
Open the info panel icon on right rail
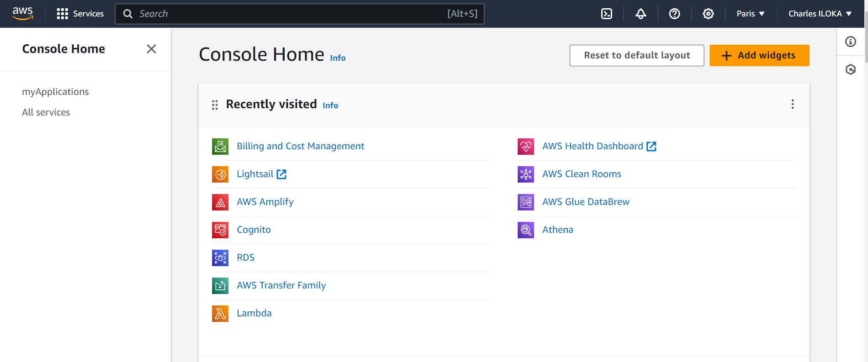tap(851, 42)
